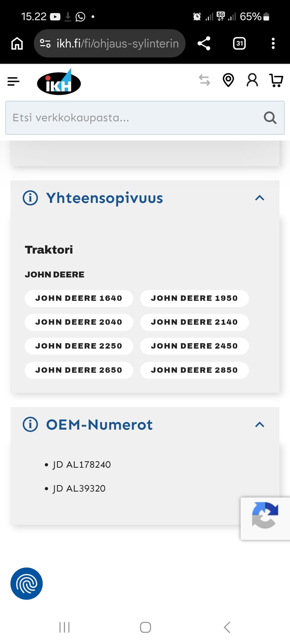Tap the browser share icon
Image resolution: width=290 pixels, height=644 pixels.
tap(204, 43)
